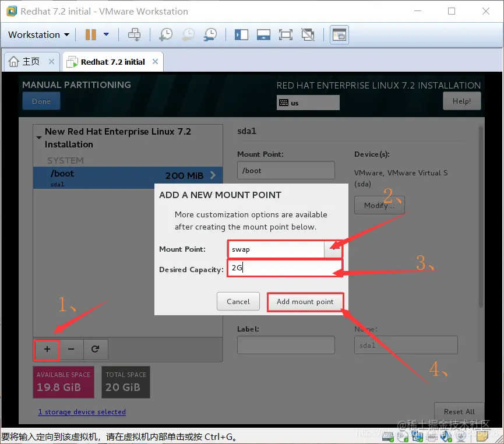Open the power options dropdown arrow
This screenshot has height=444, width=504.
106,34
